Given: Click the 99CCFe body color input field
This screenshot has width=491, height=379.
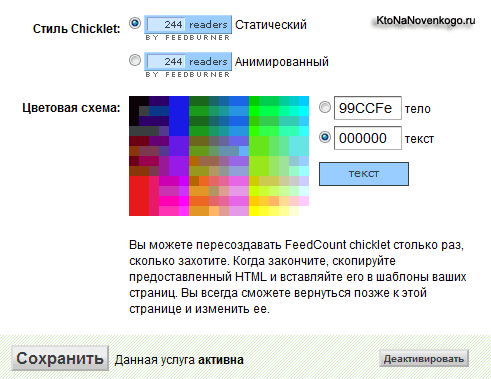Looking at the screenshot, I should [x=368, y=108].
